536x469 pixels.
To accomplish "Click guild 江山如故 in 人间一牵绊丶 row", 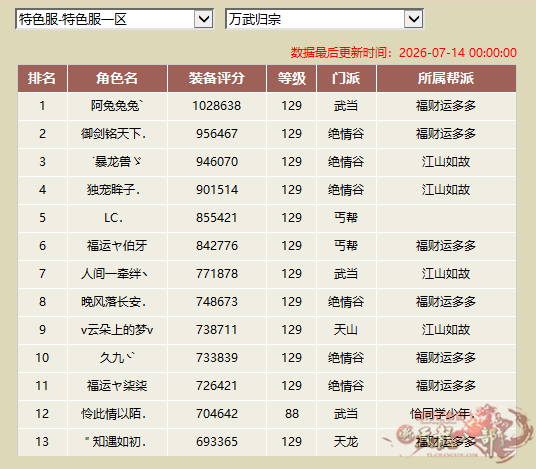I will coord(446,274).
